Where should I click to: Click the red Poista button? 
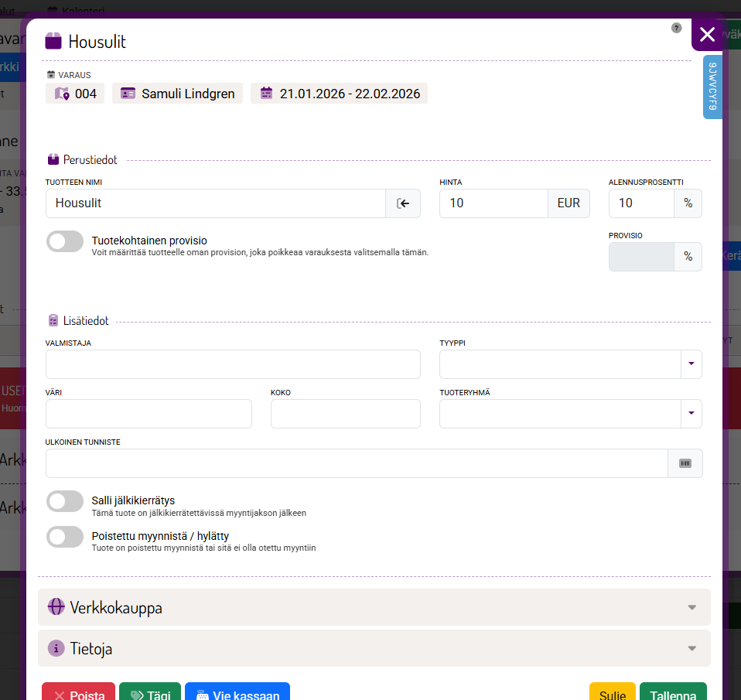(x=78, y=692)
